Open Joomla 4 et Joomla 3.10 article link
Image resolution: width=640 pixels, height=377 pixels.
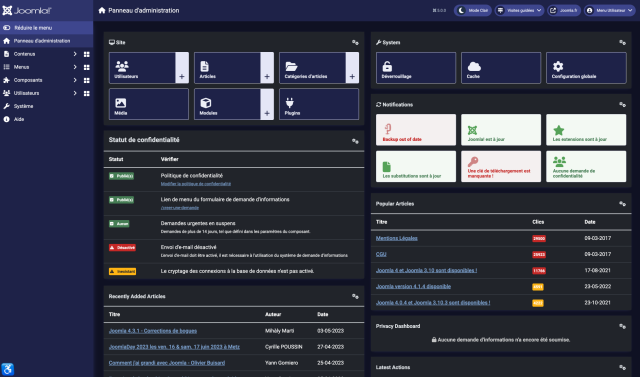pos(426,271)
